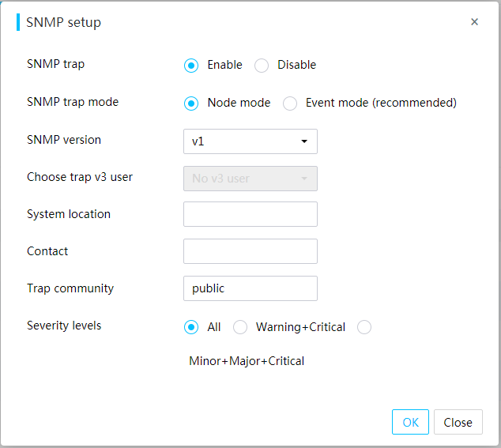Screen dimensions: 501x448
Task: Click the Close button
Action: pos(458,422)
